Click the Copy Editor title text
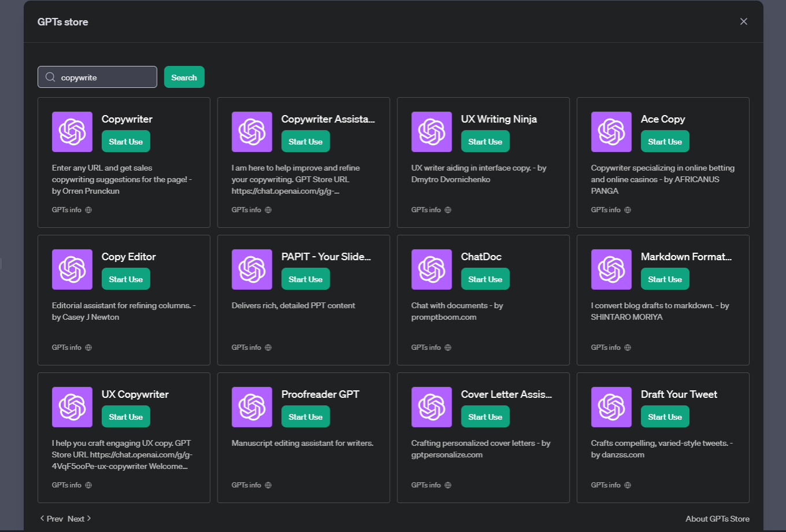786x532 pixels. pyautogui.click(x=128, y=257)
